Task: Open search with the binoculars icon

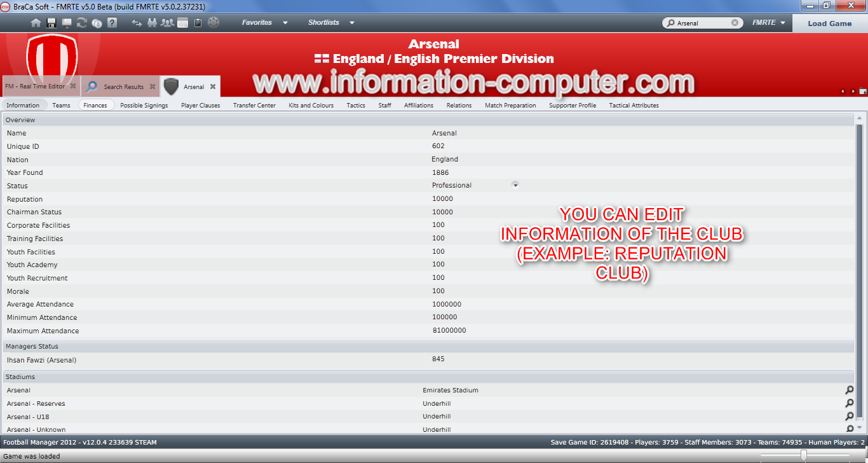Action: tap(153, 23)
